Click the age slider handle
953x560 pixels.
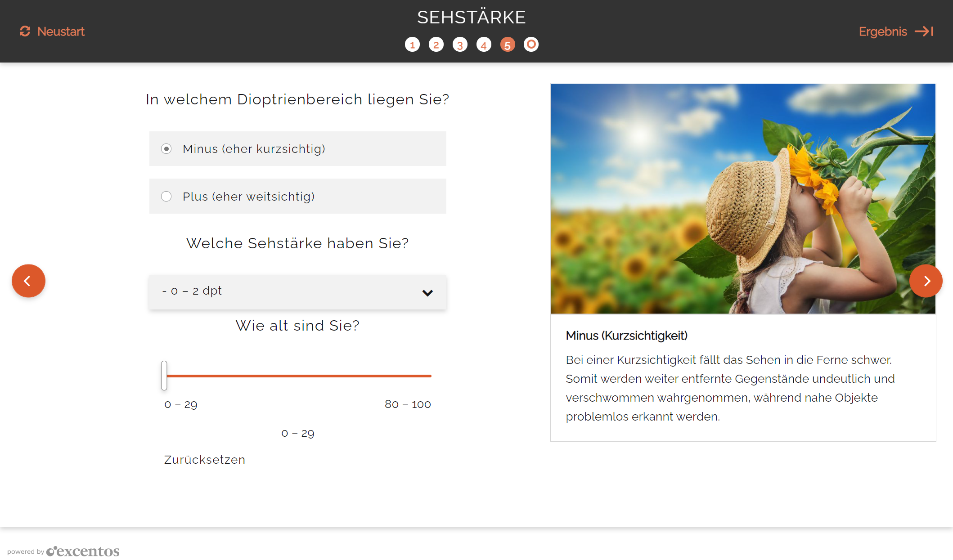(x=164, y=376)
